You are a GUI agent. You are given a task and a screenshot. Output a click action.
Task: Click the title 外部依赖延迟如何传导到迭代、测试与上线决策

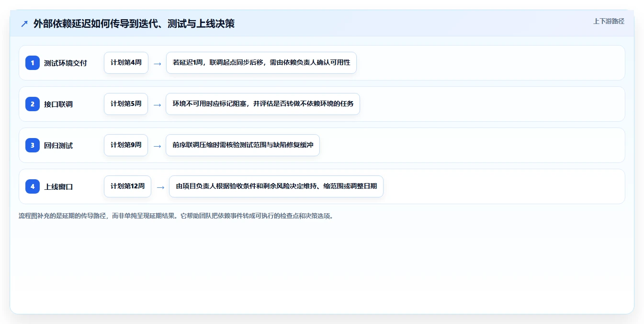click(134, 23)
